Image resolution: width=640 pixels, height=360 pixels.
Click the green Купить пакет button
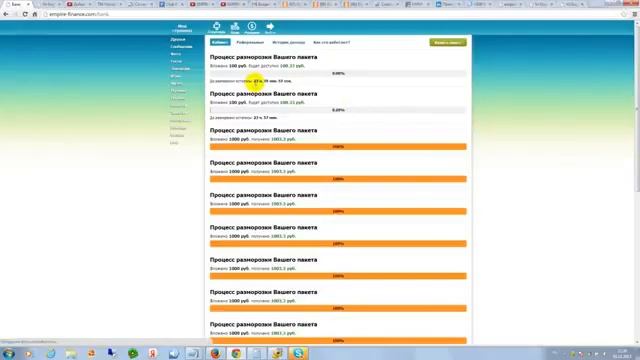click(x=448, y=42)
